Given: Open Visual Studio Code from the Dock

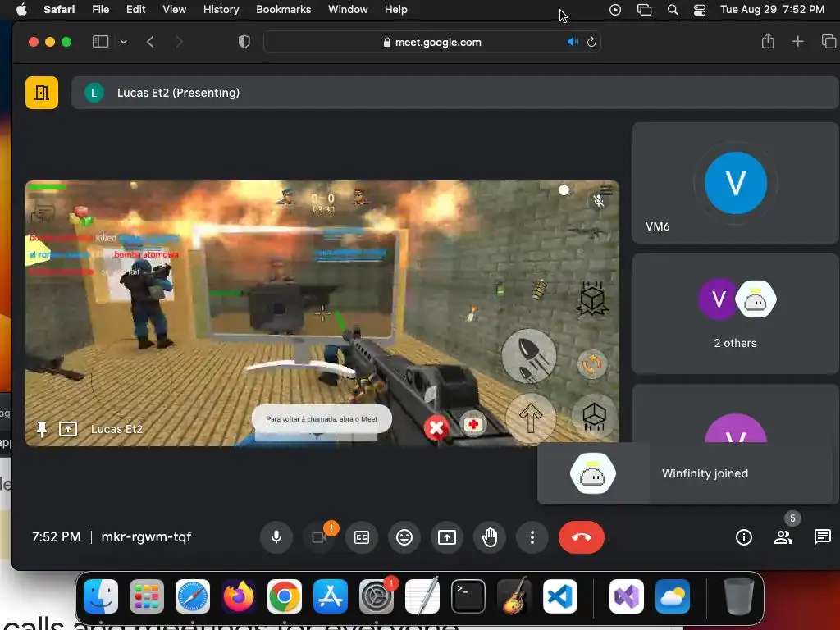Looking at the screenshot, I should [x=560, y=596].
